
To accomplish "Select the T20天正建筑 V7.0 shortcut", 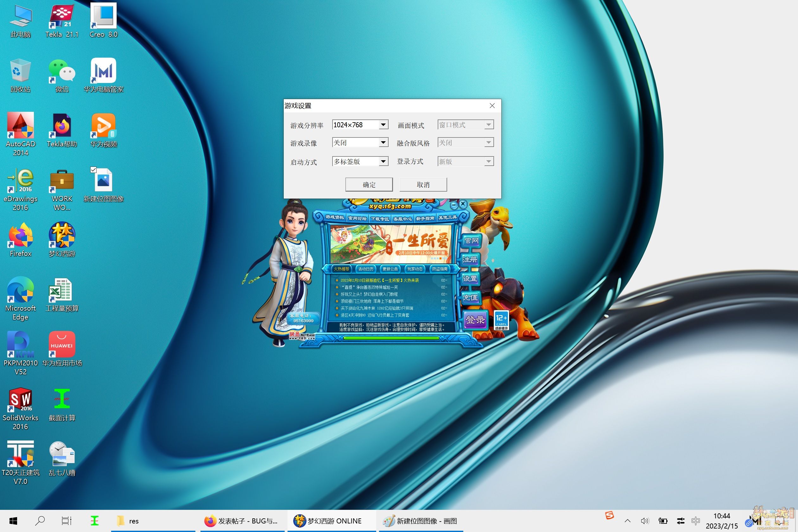I will [20, 463].
